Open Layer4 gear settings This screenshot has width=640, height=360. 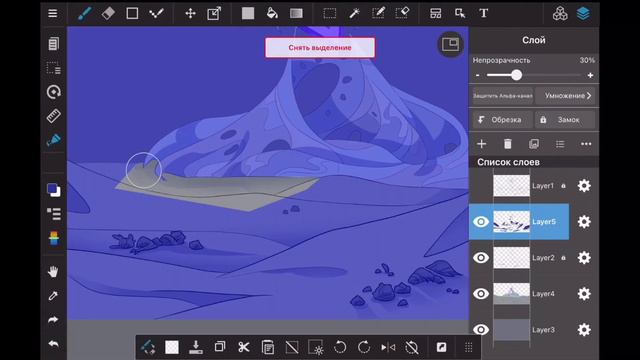click(584, 293)
